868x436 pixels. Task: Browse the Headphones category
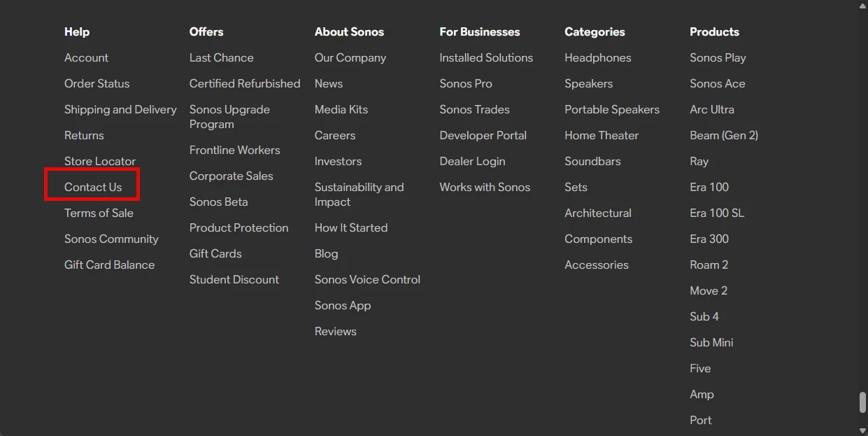coord(598,57)
